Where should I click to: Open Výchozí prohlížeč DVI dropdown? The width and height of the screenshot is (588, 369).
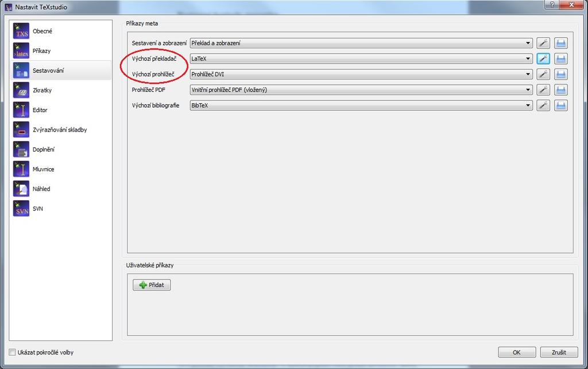361,74
